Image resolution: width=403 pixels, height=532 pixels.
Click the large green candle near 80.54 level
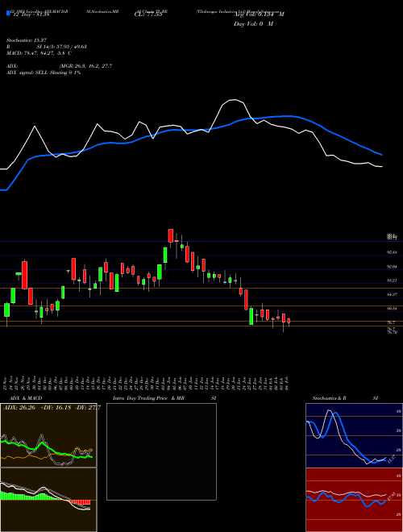point(251,316)
